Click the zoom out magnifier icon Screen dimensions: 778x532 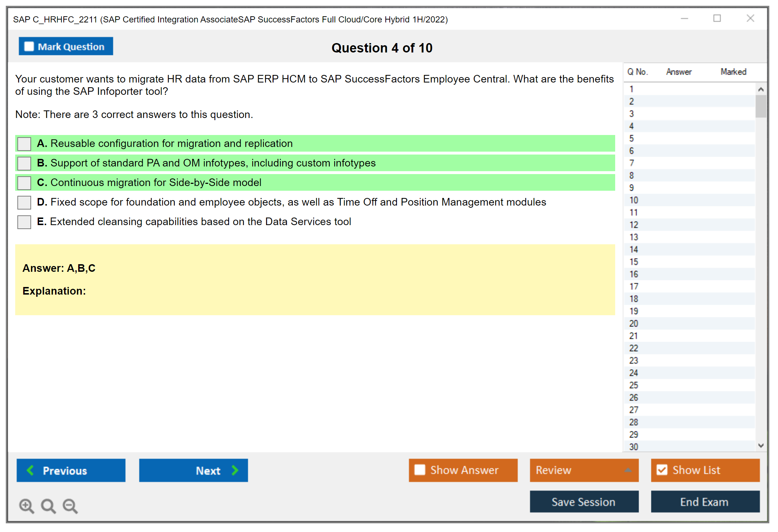(70, 506)
